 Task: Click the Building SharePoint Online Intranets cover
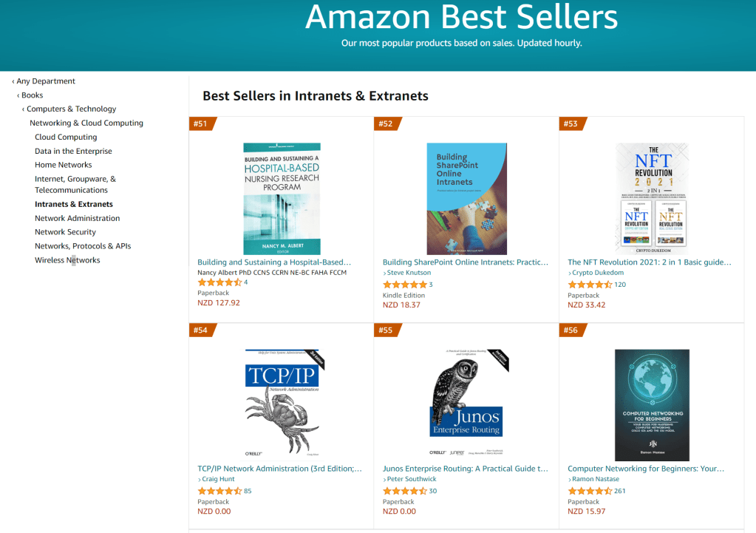click(x=466, y=198)
